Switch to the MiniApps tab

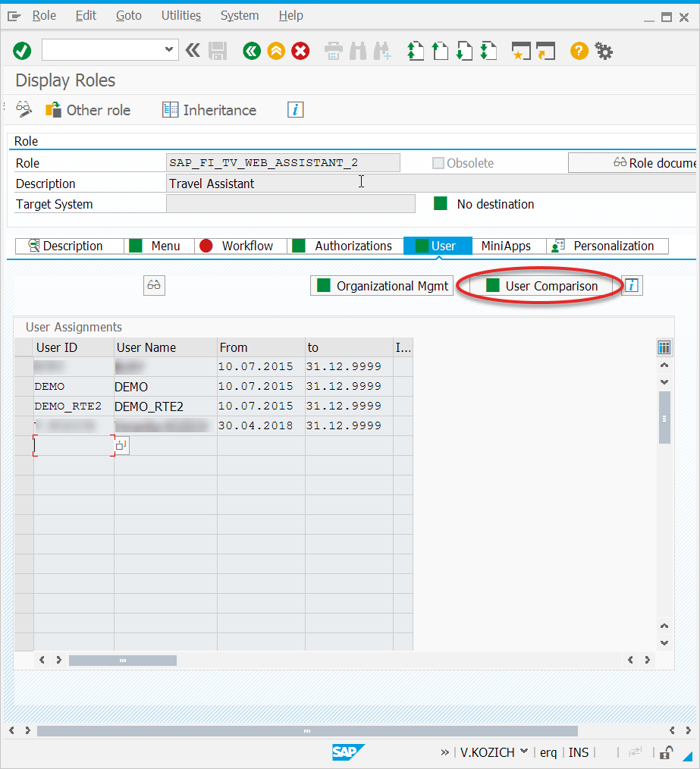tap(509, 246)
